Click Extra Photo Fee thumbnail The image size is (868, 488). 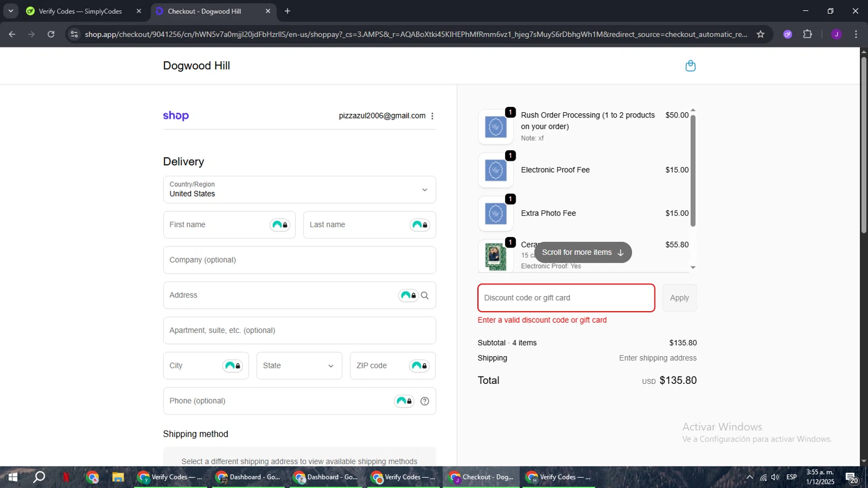point(496,213)
